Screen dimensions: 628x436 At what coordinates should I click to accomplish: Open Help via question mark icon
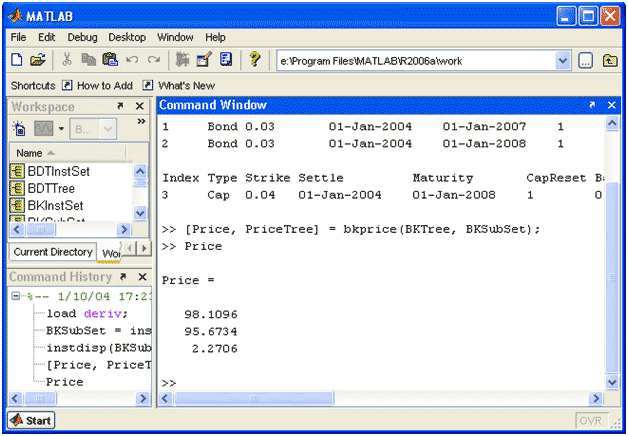click(x=255, y=60)
